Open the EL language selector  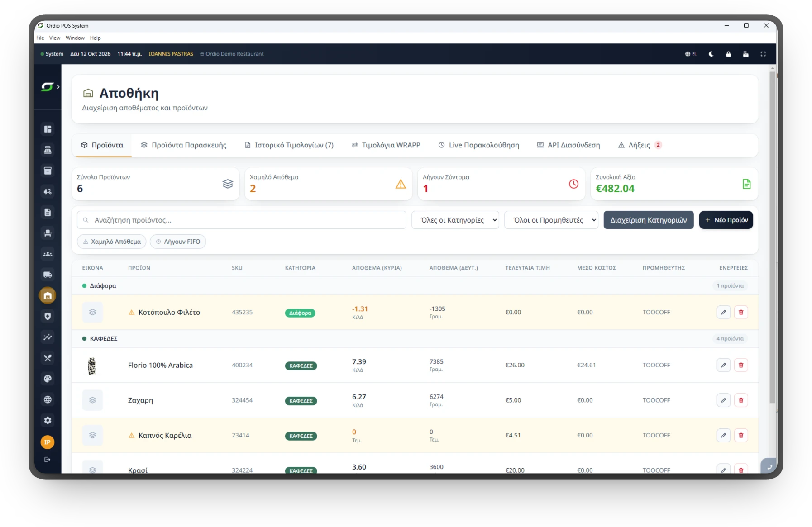point(691,54)
